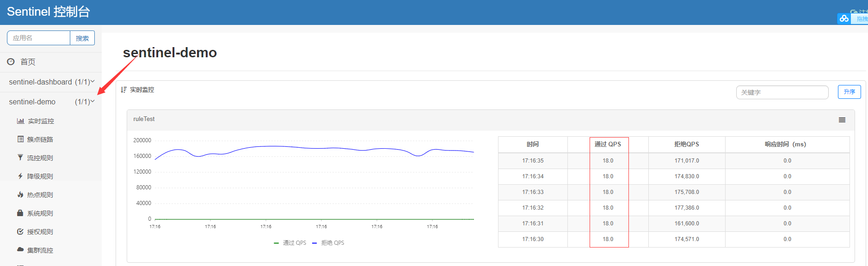The width and height of the screenshot is (868, 266).
Task: Open 授权规则 in the sidebar
Action: click(40, 232)
